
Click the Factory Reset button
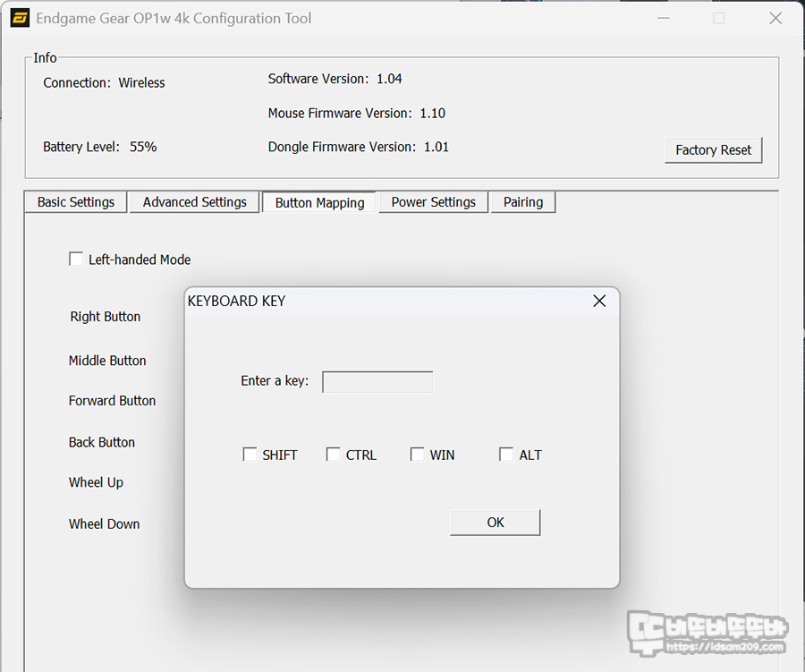[713, 150]
